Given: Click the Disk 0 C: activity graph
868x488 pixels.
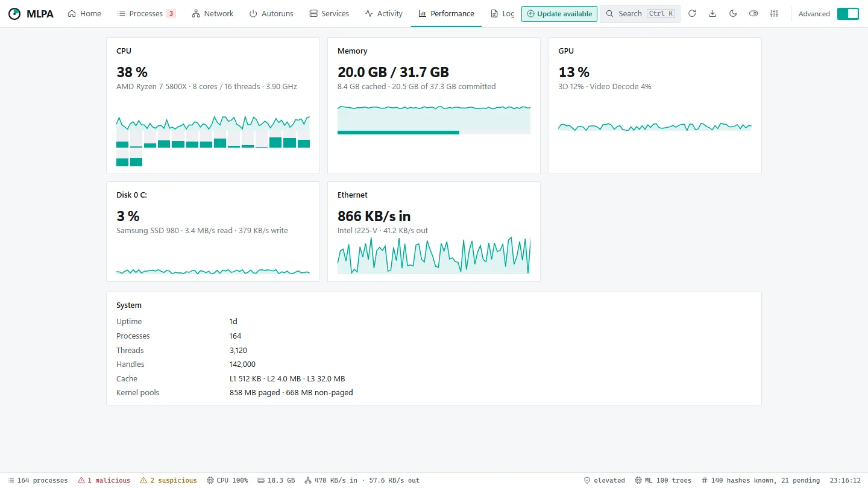Looking at the screenshot, I should pyautogui.click(x=213, y=271).
